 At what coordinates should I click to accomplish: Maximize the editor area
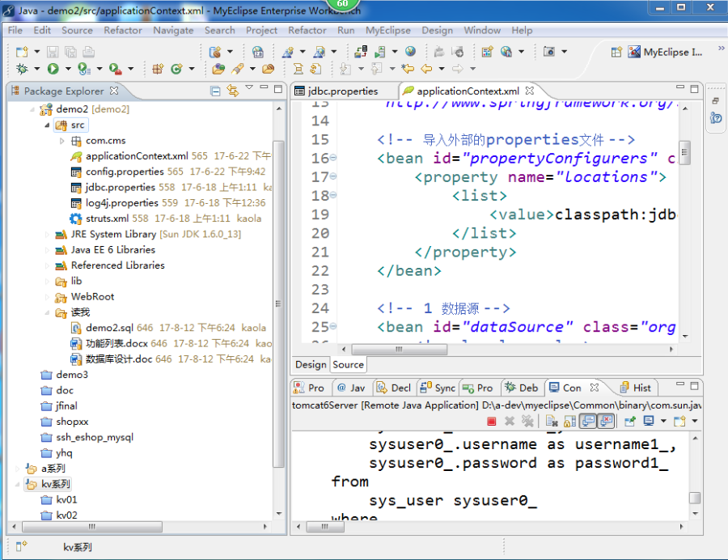(x=694, y=89)
